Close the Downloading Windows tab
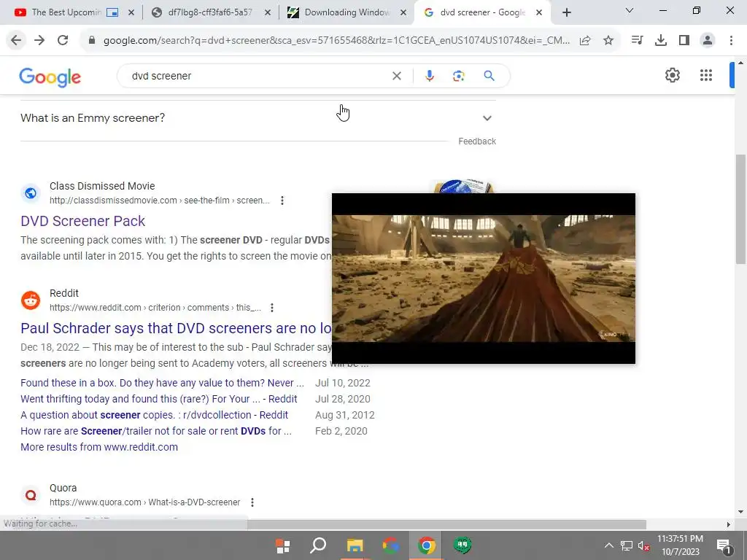Screen dimensions: 747x560 pos(403,12)
